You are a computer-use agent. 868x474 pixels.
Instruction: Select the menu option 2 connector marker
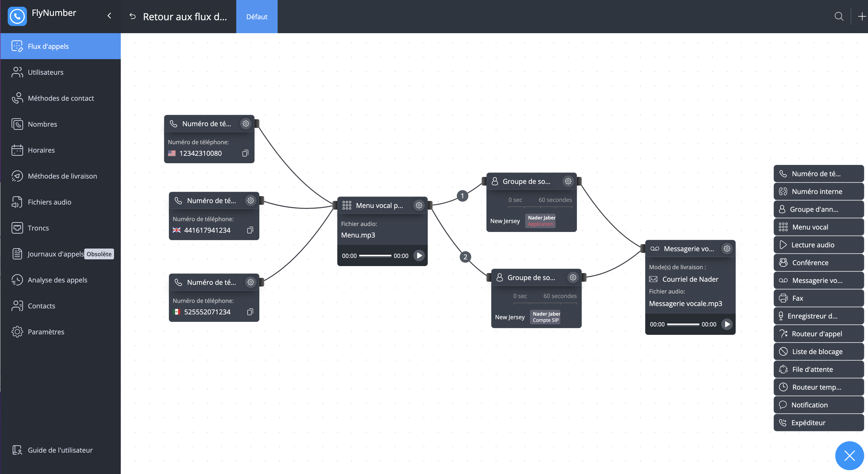[x=465, y=257]
